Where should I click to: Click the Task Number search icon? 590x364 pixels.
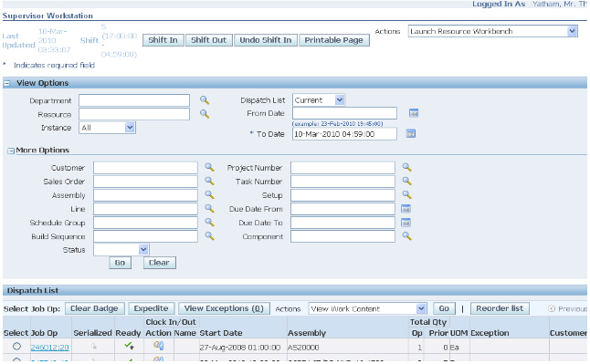[x=406, y=182]
